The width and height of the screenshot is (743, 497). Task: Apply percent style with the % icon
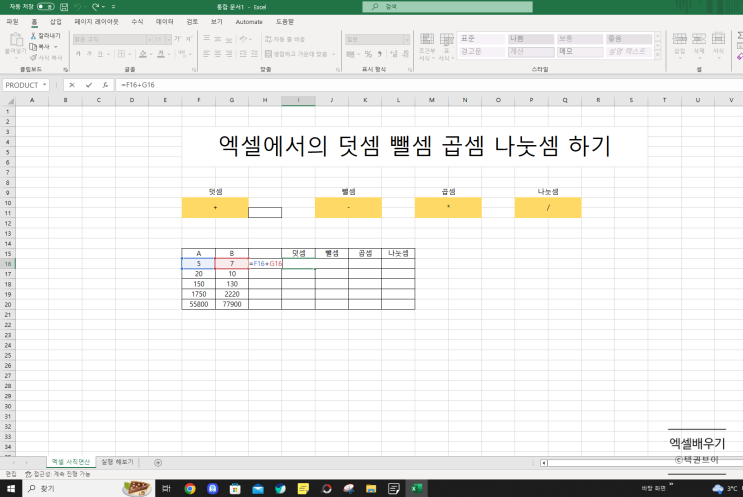click(368, 54)
